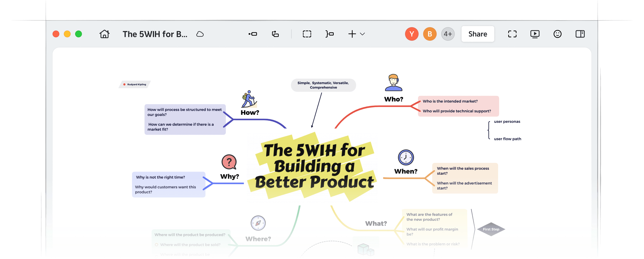This screenshot has width=644, height=259.
Task: Click the cloud sync status icon
Action: pyautogui.click(x=200, y=34)
